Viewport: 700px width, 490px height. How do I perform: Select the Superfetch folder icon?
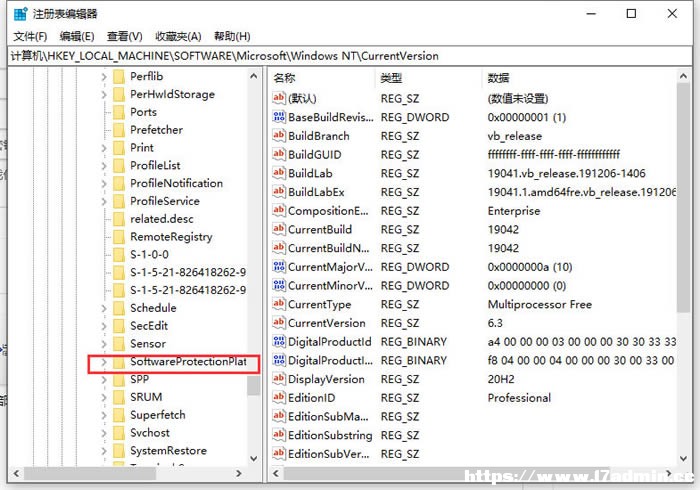pos(119,415)
